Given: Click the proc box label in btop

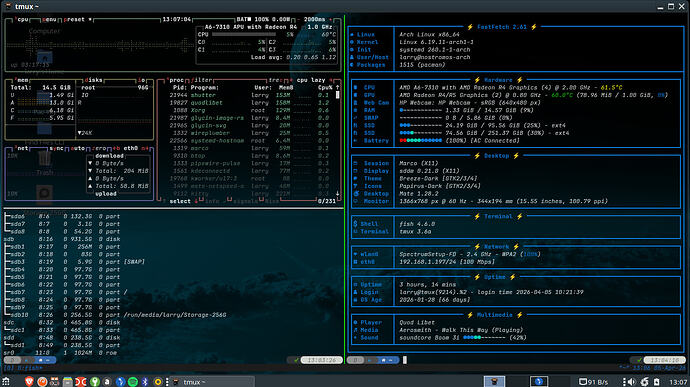Looking at the screenshot, I should click(x=176, y=80).
